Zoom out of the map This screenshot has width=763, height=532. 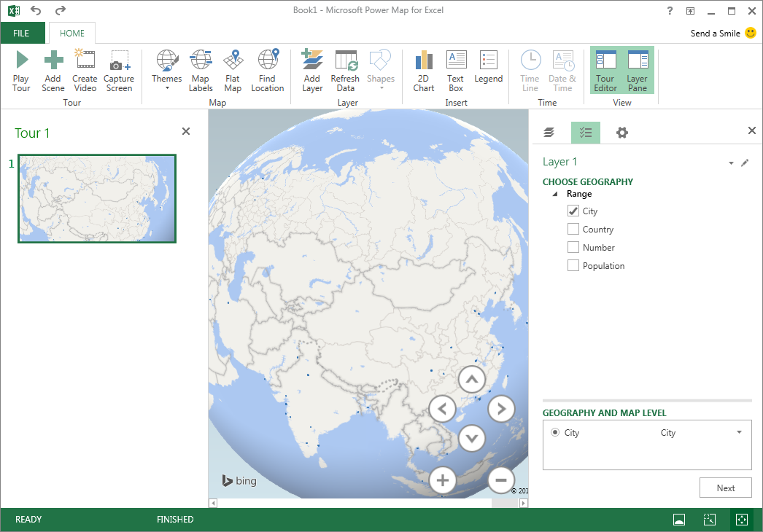[x=501, y=480]
